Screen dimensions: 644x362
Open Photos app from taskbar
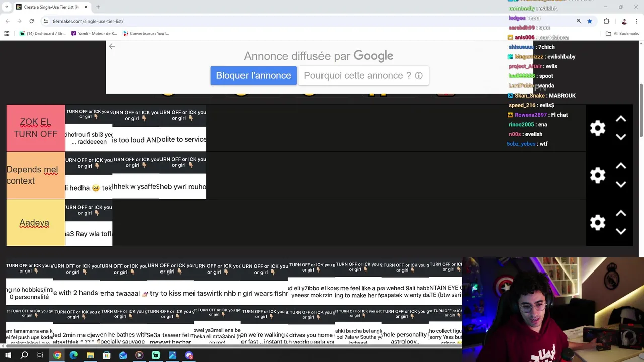(x=173, y=355)
